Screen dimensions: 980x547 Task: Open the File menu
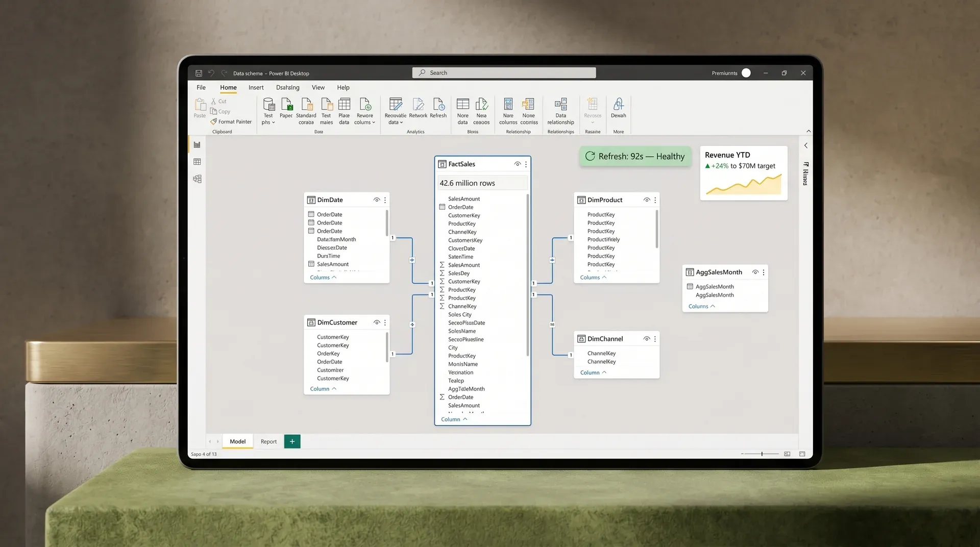pos(201,88)
